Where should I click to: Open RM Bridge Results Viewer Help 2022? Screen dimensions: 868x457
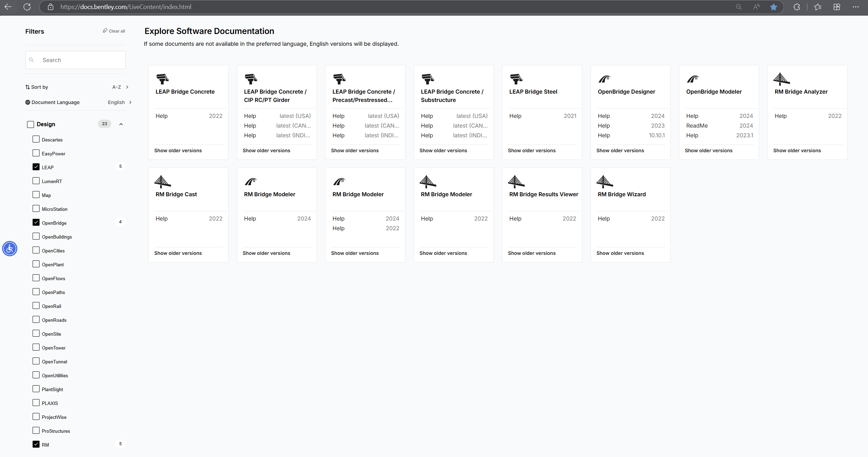point(543,218)
